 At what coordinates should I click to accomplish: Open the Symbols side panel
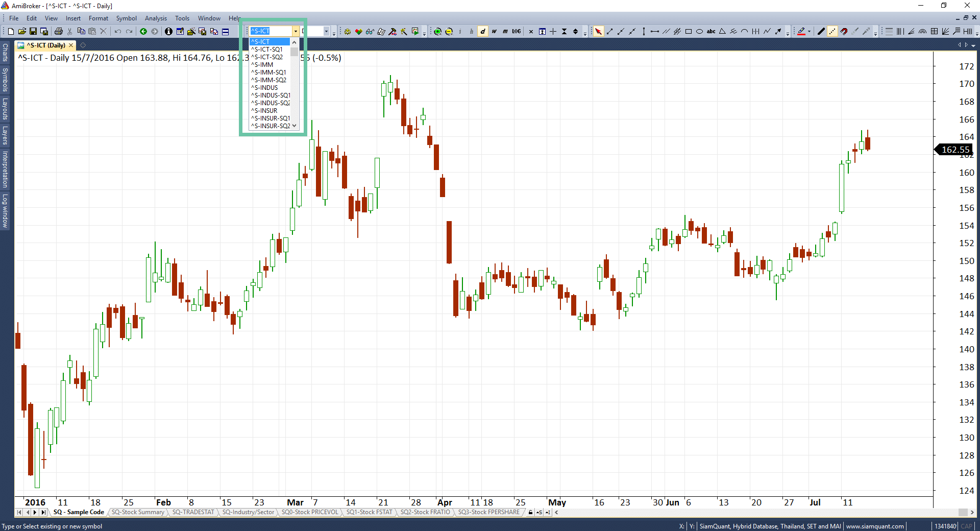point(5,80)
